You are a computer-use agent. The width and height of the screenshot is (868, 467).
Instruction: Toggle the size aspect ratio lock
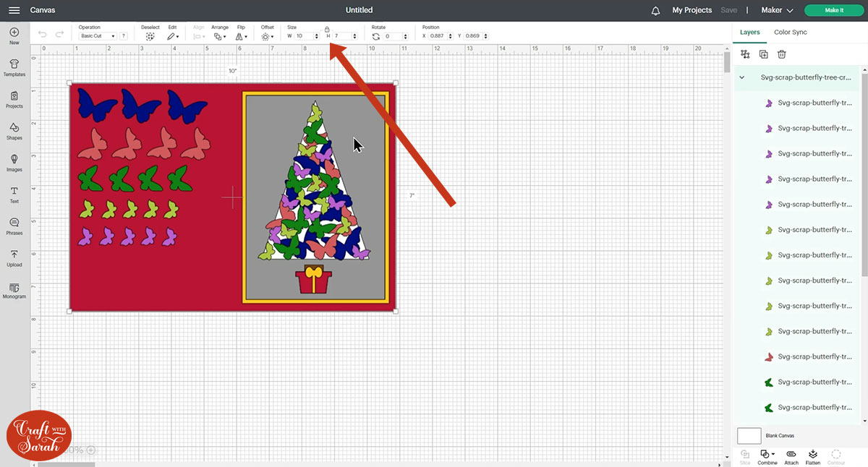coord(327,29)
